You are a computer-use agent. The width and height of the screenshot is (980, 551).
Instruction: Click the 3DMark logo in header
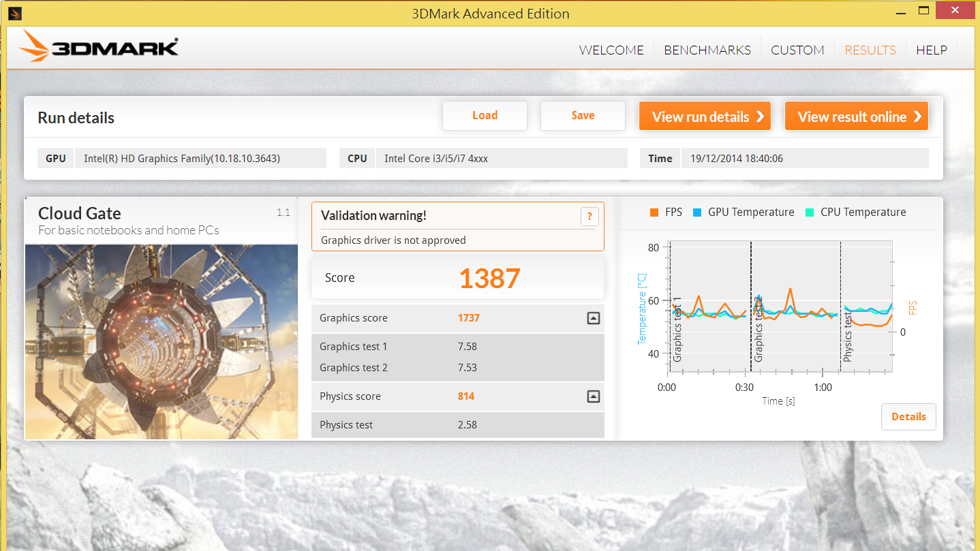coord(99,46)
